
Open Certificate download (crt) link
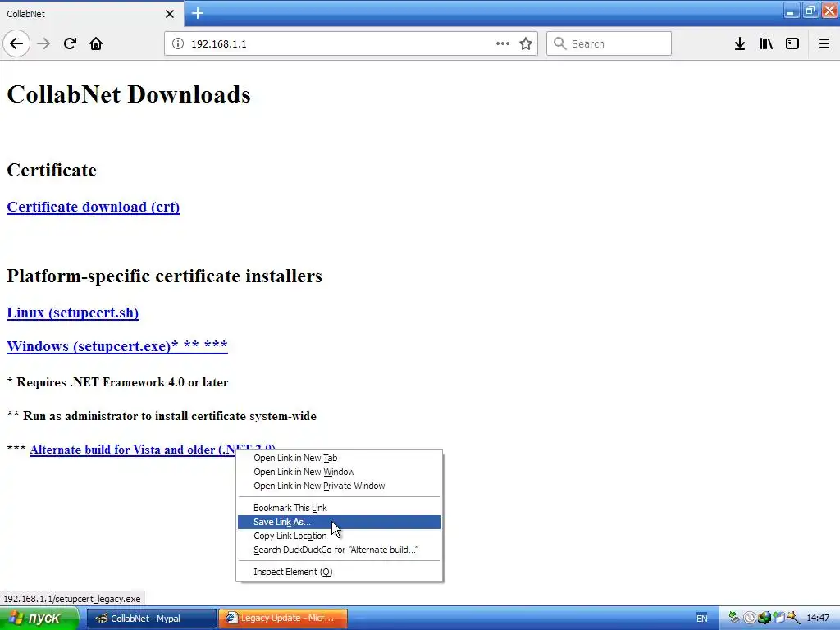[x=94, y=207]
